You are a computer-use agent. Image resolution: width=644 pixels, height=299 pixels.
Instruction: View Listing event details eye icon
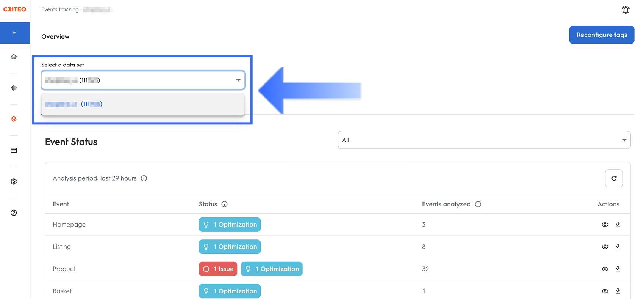click(605, 247)
